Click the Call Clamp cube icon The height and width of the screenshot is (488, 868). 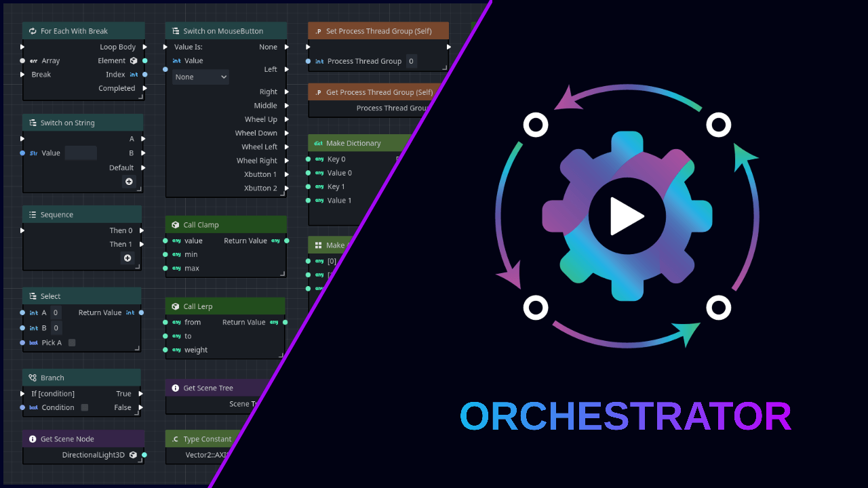point(176,225)
